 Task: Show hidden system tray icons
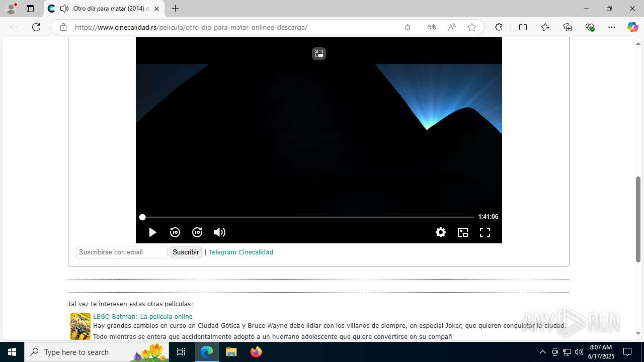(x=542, y=352)
